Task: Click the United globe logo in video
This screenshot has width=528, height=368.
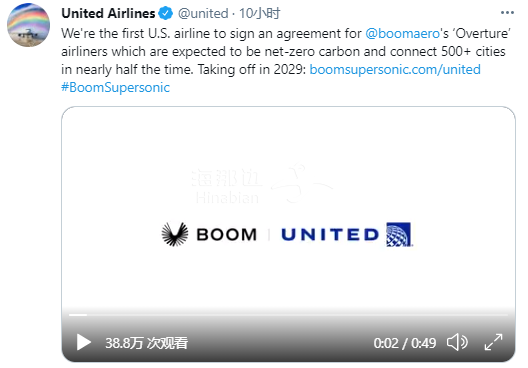Action: tap(399, 234)
